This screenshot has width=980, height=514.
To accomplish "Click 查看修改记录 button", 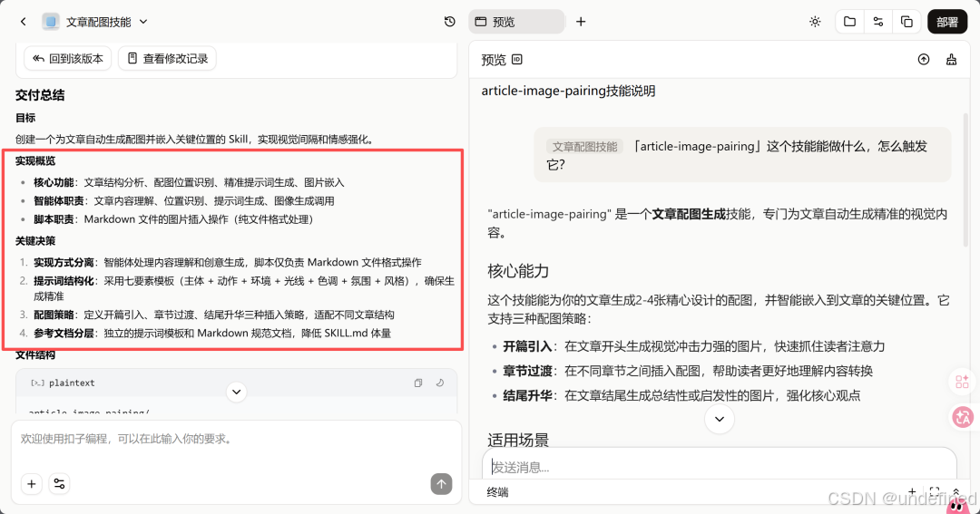I will tap(168, 58).
